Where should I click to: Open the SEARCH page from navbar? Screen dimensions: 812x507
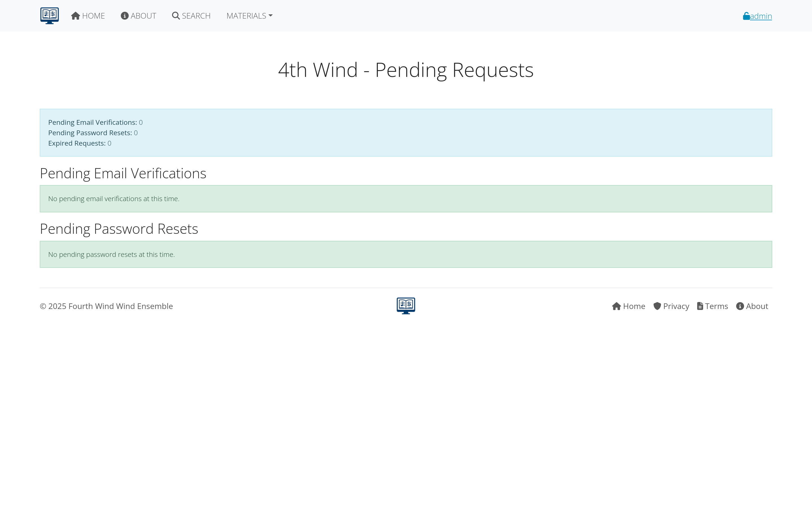click(x=196, y=16)
